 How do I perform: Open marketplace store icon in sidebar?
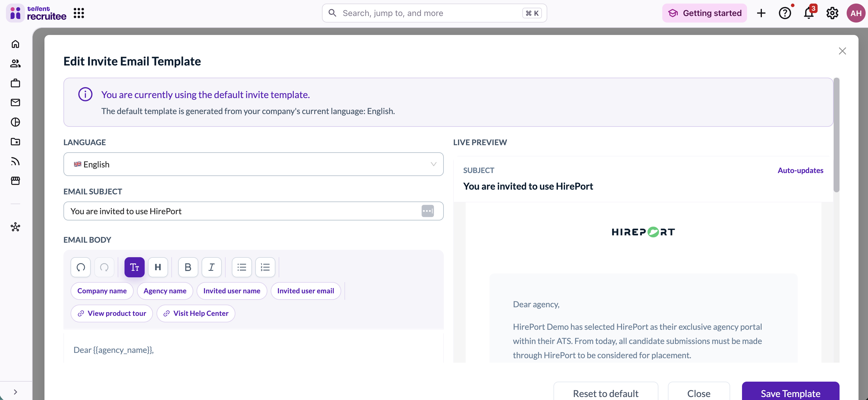tap(15, 181)
